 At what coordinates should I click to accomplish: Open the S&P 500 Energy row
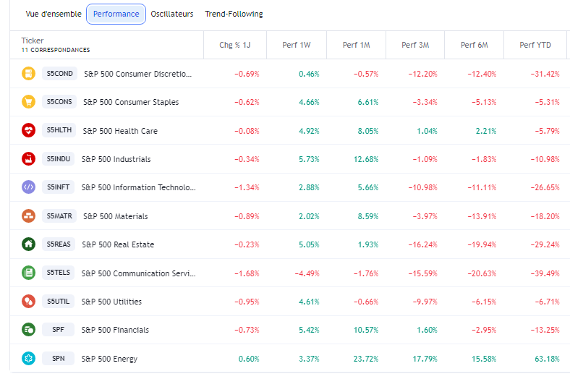pyautogui.click(x=109, y=359)
